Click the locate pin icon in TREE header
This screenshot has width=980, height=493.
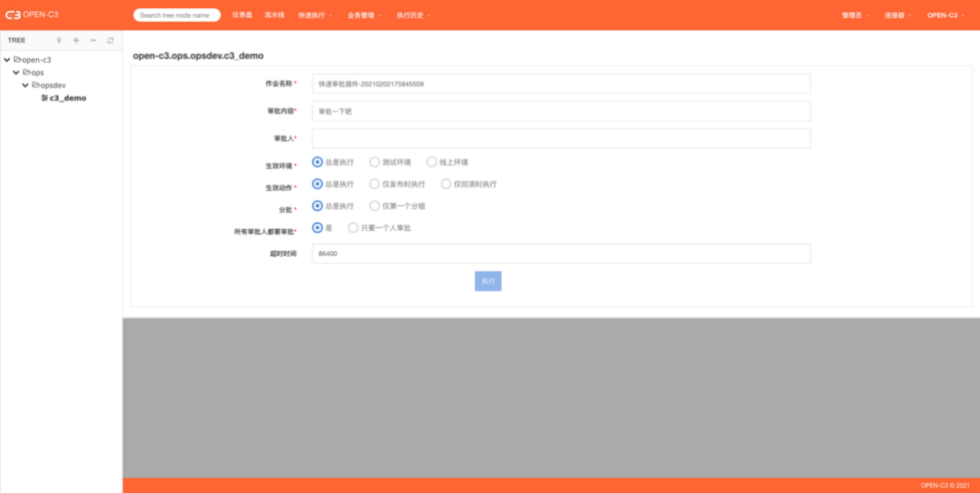[x=59, y=40]
